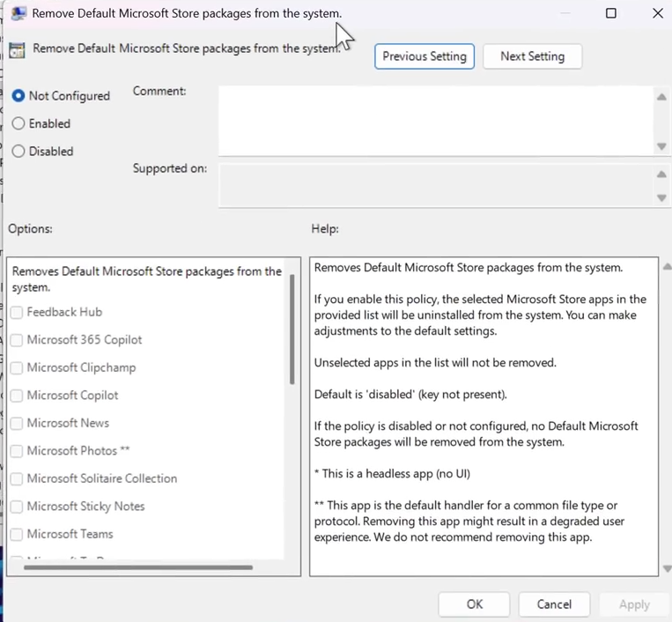Check the Microsoft Teams checkbox
Viewport: 672px width, 622px height.
coord(17,534)
